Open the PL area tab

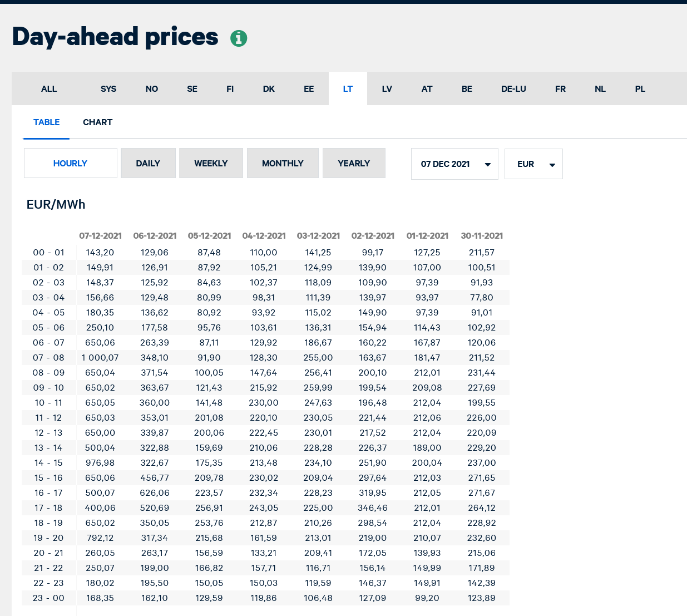tap(640, 89)
